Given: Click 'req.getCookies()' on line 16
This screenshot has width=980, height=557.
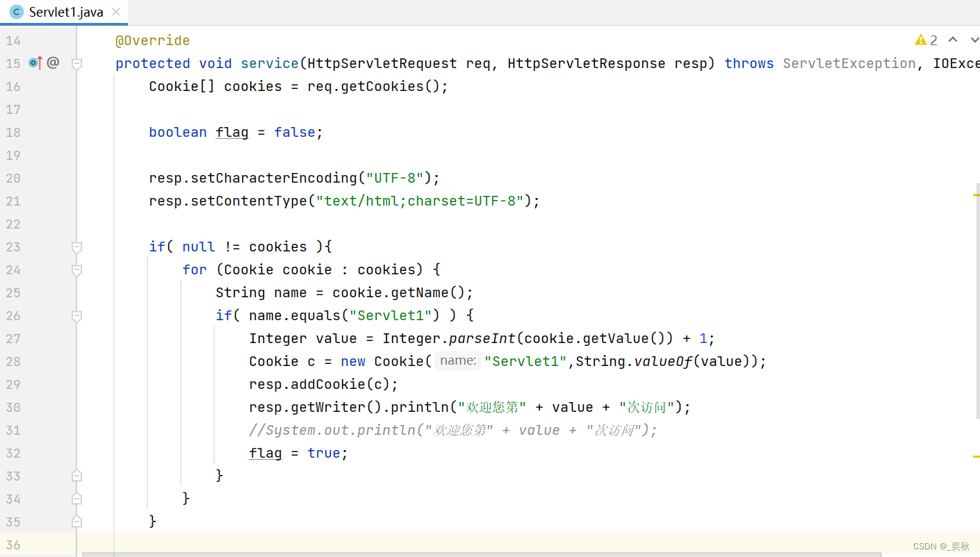Looking at the screenshot, I should 374,86.
